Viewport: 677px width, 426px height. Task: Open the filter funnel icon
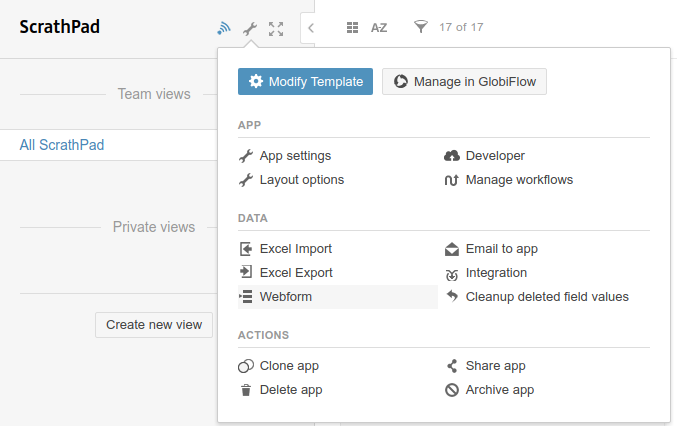421,27
